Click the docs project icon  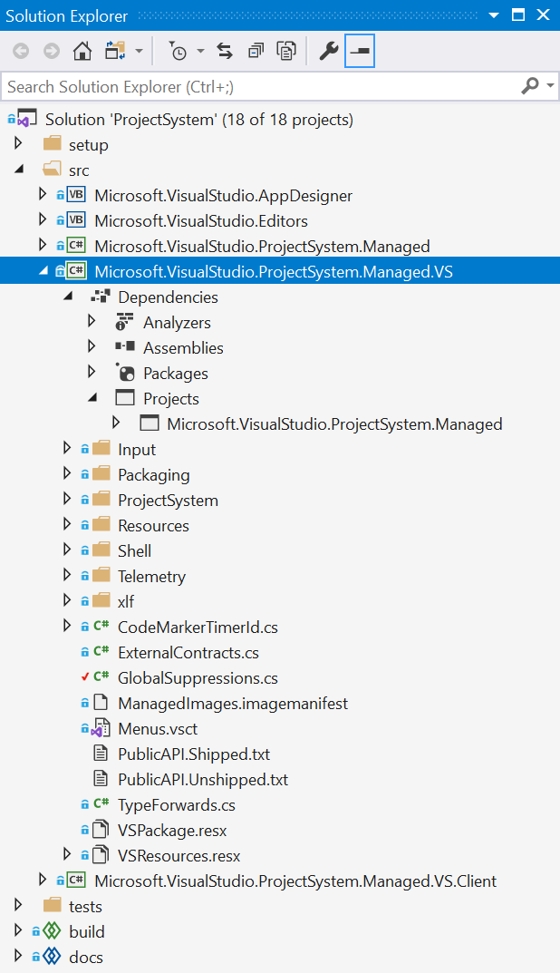[52, 957]
